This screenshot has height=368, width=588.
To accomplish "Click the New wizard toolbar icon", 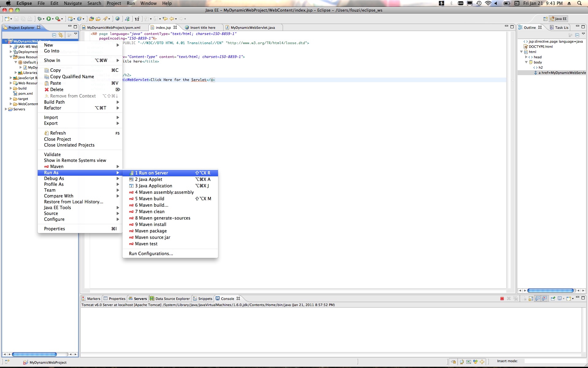I will [7, 19].
